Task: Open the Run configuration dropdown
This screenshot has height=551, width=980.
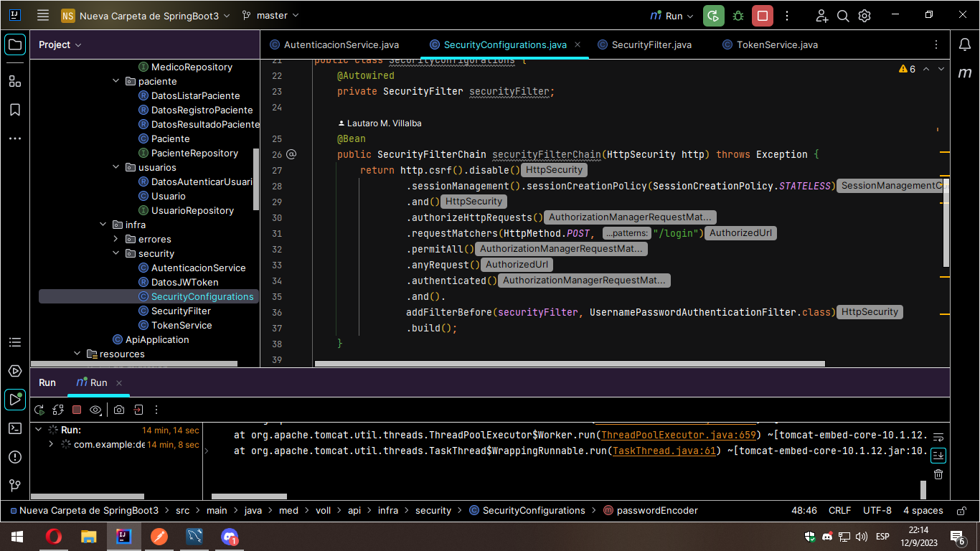Action: tap(672, 15)
